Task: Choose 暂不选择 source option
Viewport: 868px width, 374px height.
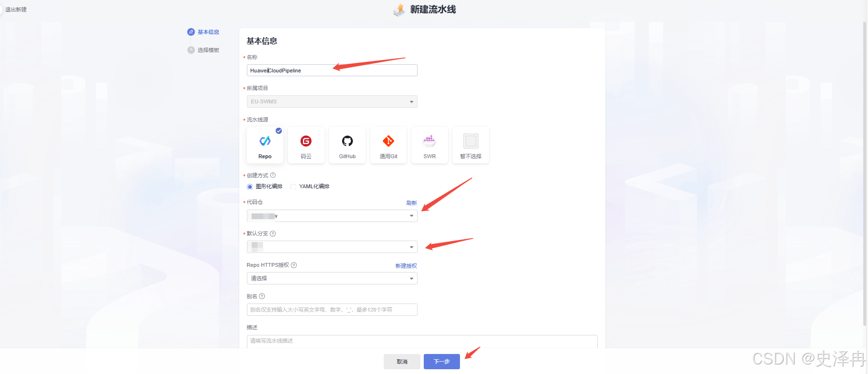Action: (470, 145)
